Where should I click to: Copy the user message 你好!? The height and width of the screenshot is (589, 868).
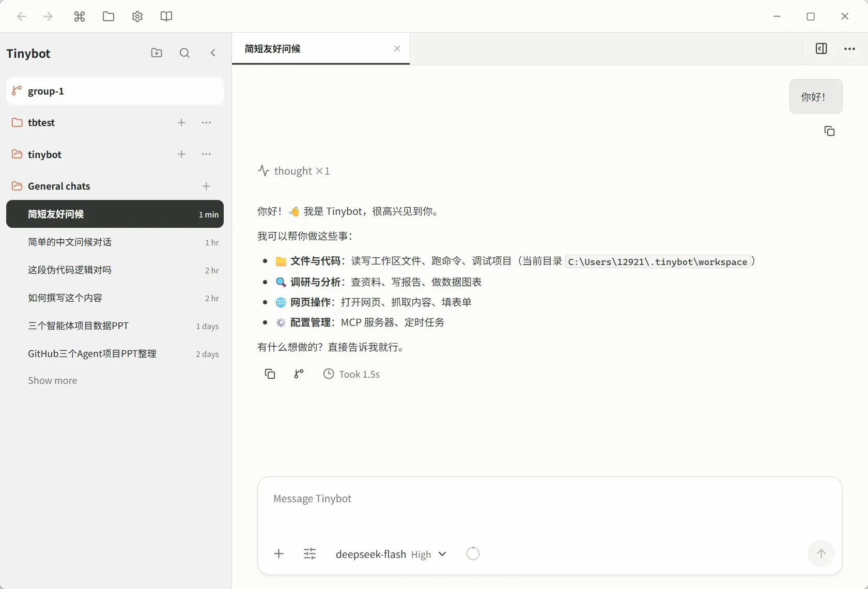pyautogui.click(x=829, y=131)
